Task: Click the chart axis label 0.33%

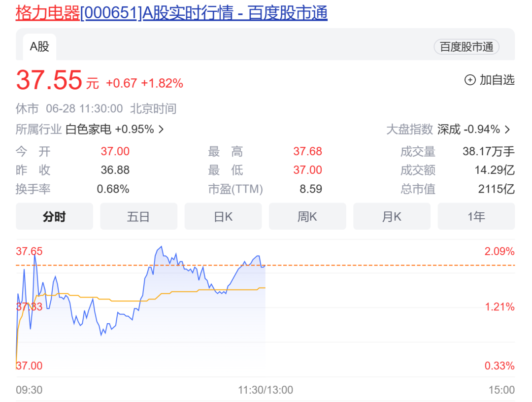Action: [499, 366]
